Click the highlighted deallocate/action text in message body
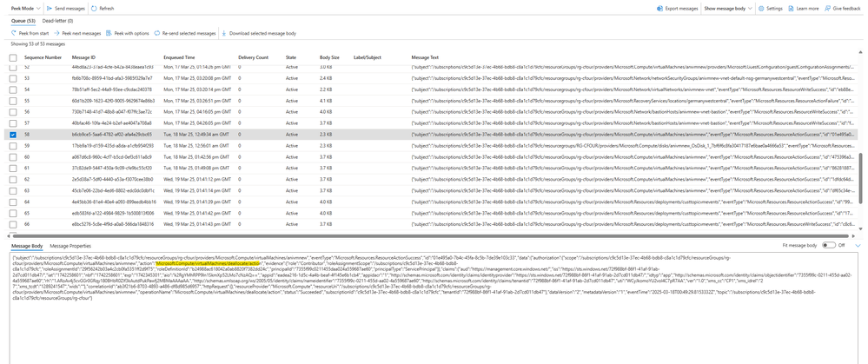 [209, 264]
